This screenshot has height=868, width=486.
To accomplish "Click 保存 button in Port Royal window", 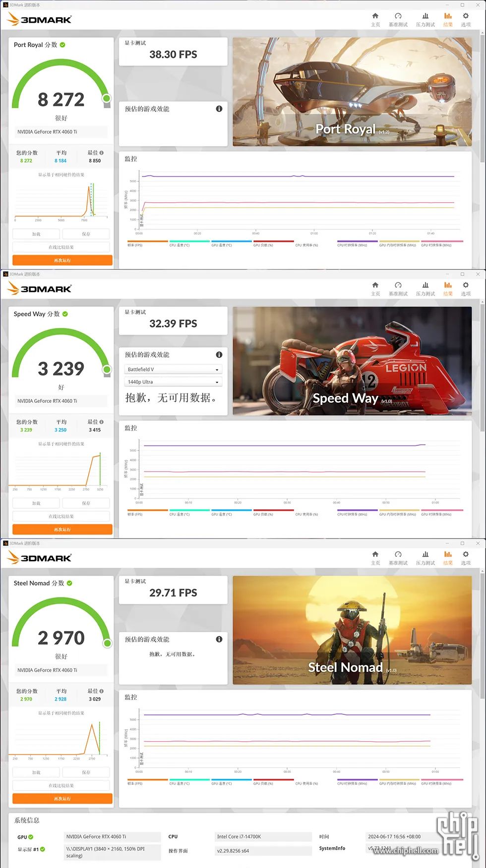I will [86, 234].
